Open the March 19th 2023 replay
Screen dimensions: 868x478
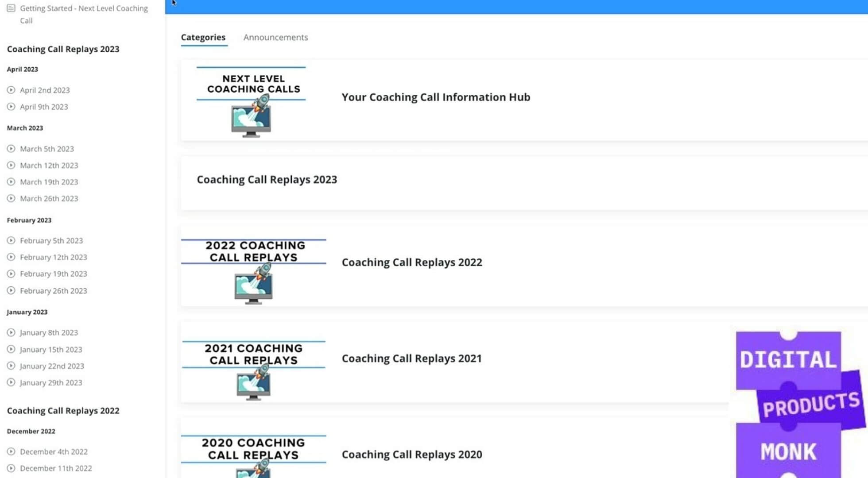[x=49, y=182]
